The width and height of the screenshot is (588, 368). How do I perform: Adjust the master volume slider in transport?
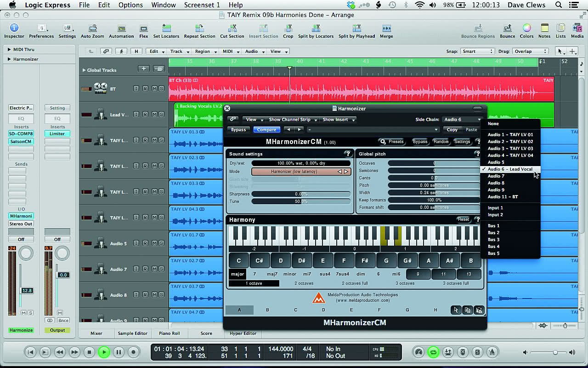click(549, 352)
